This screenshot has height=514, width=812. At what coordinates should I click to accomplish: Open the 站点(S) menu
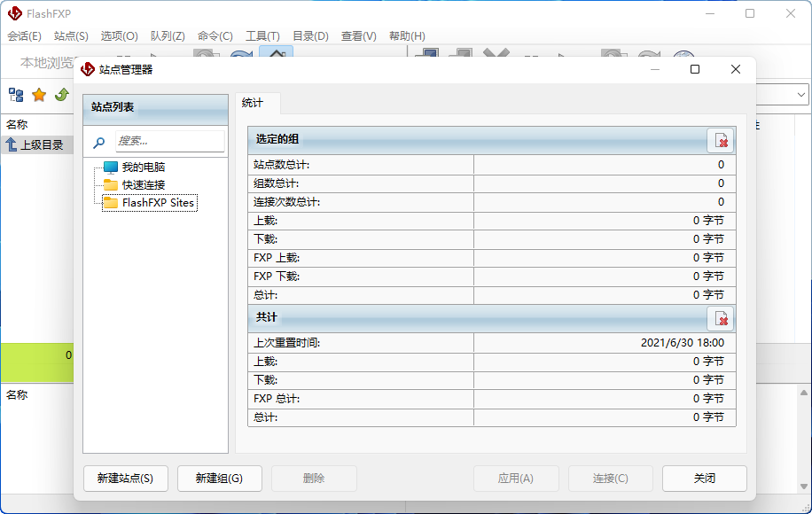coord(71,36)
